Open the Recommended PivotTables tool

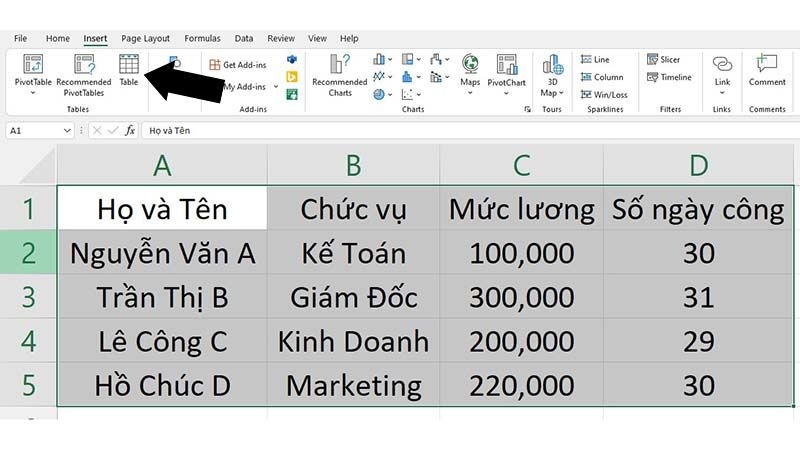(84, 75)
